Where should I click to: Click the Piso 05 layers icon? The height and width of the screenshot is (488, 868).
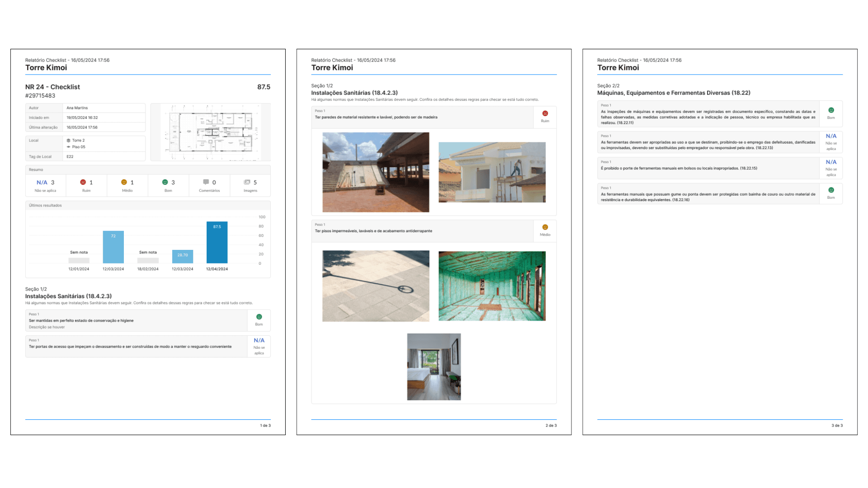point(69,147)
